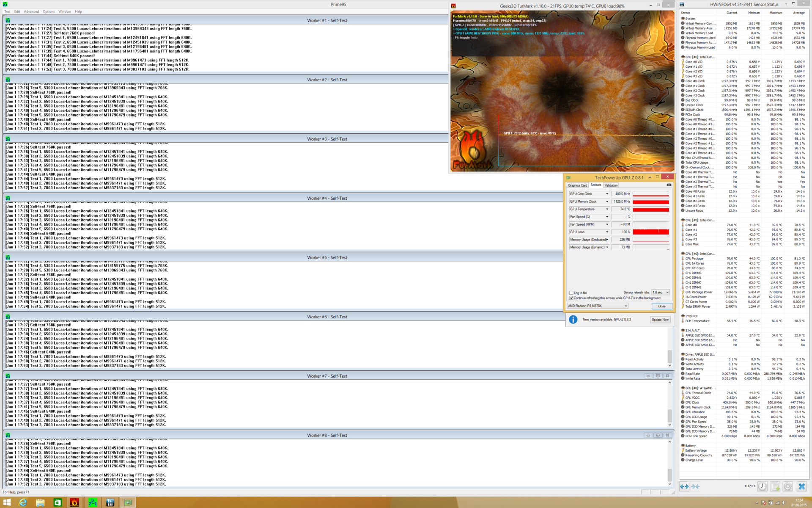Open FurMark from the taskbar
The height and width of the screenshot is (508, 812).
pos(74,502)
